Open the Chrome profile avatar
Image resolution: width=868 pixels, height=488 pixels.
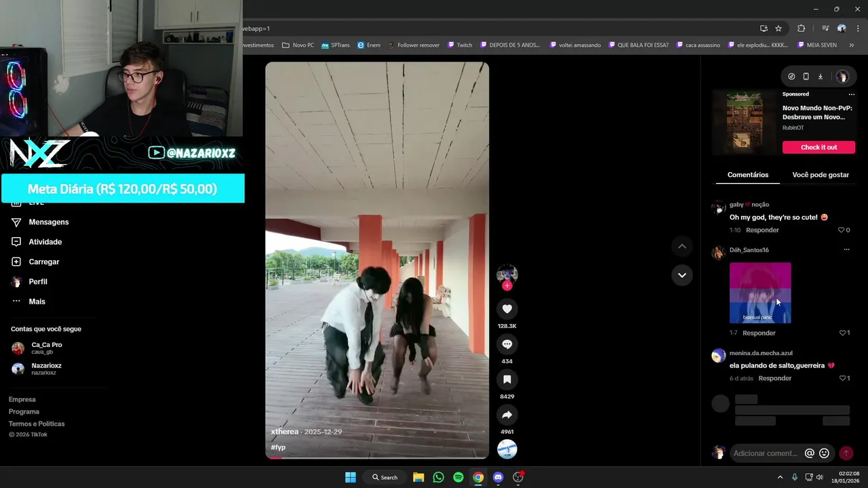point(842,28)
